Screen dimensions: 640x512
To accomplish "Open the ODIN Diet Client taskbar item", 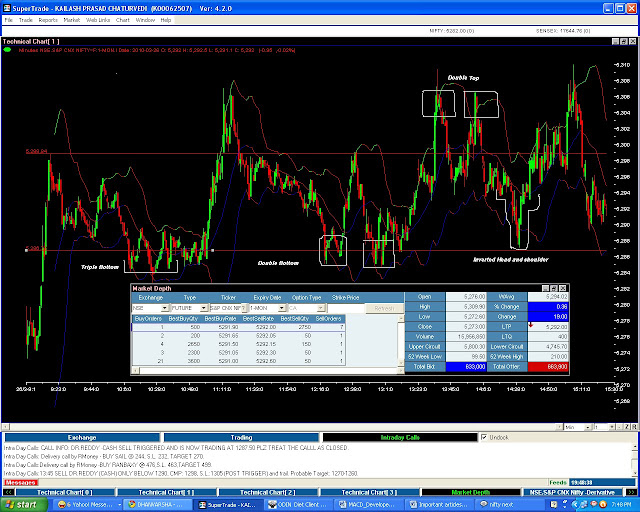I will pyautogui.click(x=300, y=505).
